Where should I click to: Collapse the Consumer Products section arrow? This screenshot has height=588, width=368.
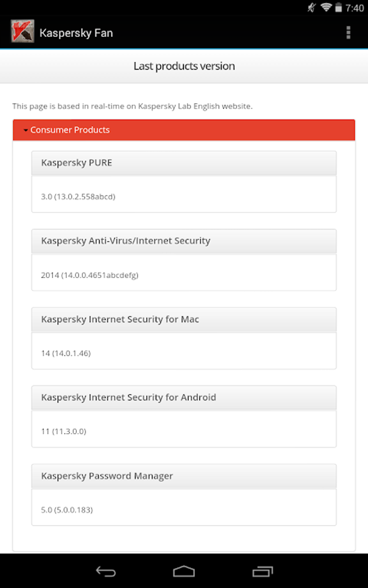coord(26,130)
